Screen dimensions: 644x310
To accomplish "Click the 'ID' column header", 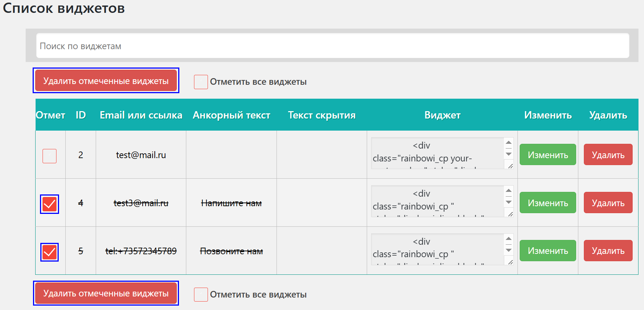I will (x=81, y=115).
